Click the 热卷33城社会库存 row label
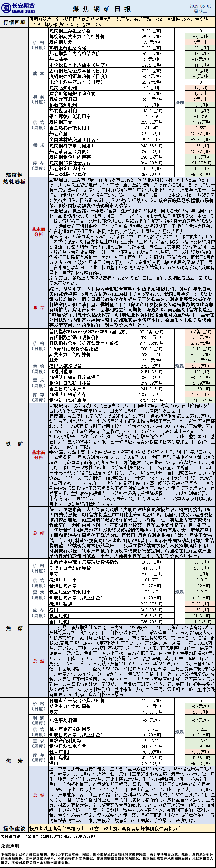Viewport: 216px width, 868px height. click(x=67, y=174)
